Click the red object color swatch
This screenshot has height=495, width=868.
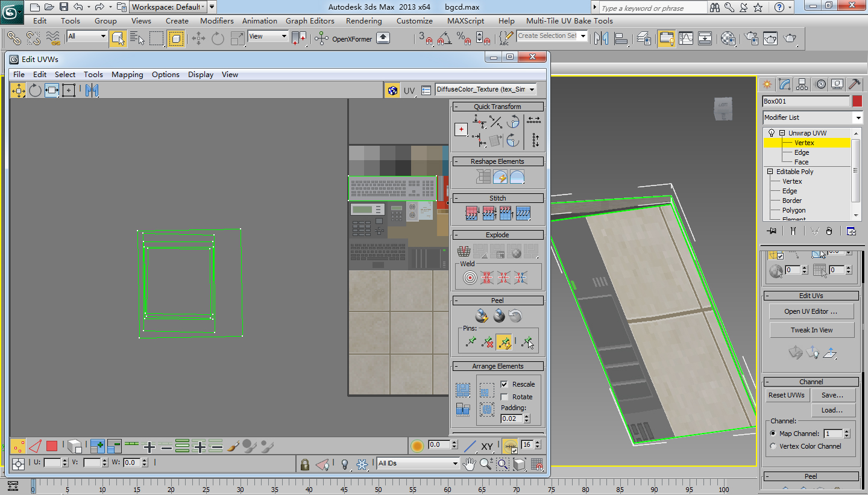pos(857,101)
